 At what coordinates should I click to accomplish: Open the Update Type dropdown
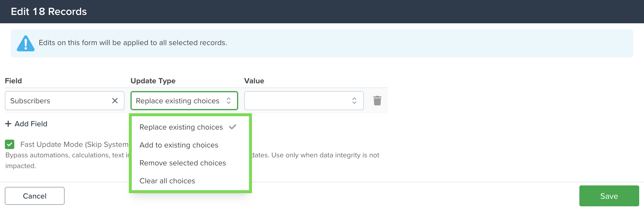point(184,101)
